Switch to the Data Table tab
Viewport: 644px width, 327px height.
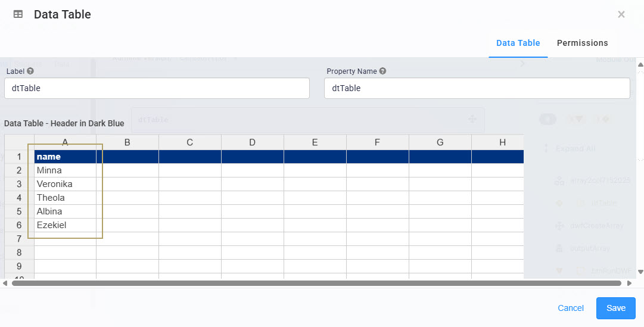[518, 43]
